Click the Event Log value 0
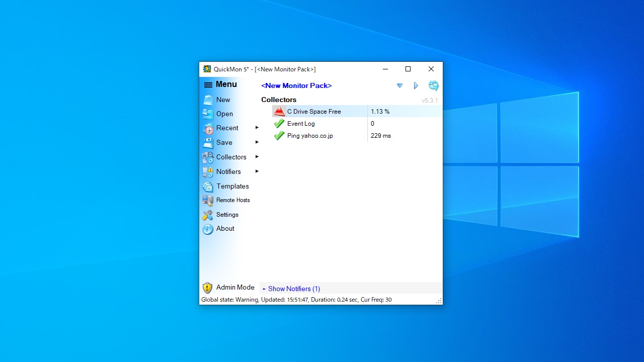The height and width of the screenshot is (362, 644). point(372,124)
